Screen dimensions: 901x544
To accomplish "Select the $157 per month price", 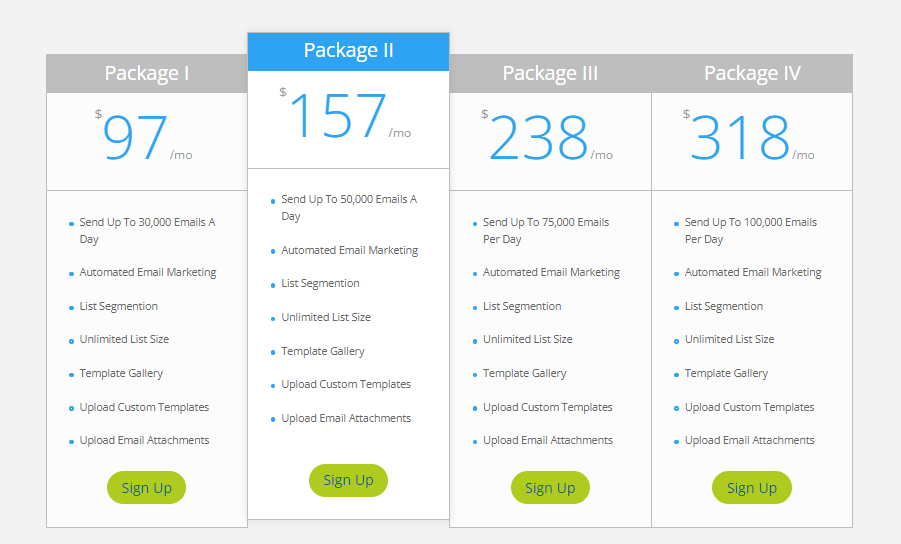I will [338, 117].
